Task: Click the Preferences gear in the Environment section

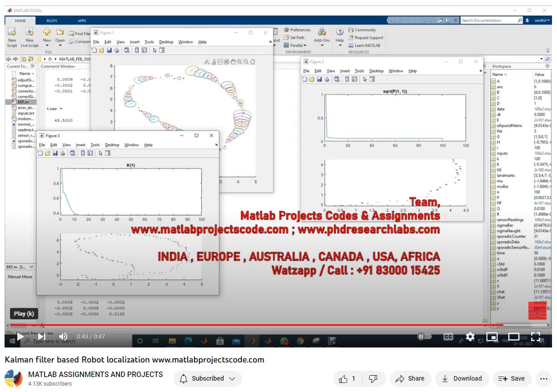Action: click(287, 30)
